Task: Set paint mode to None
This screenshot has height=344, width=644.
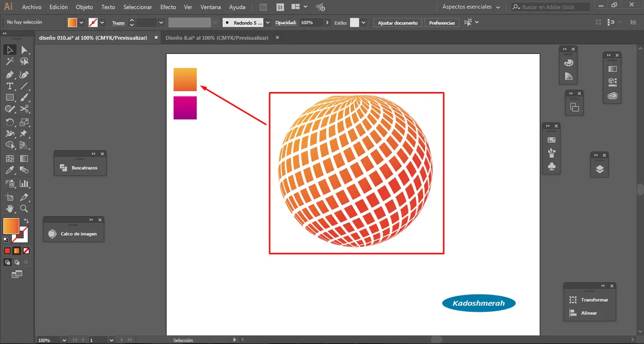Action: [26, 250]
